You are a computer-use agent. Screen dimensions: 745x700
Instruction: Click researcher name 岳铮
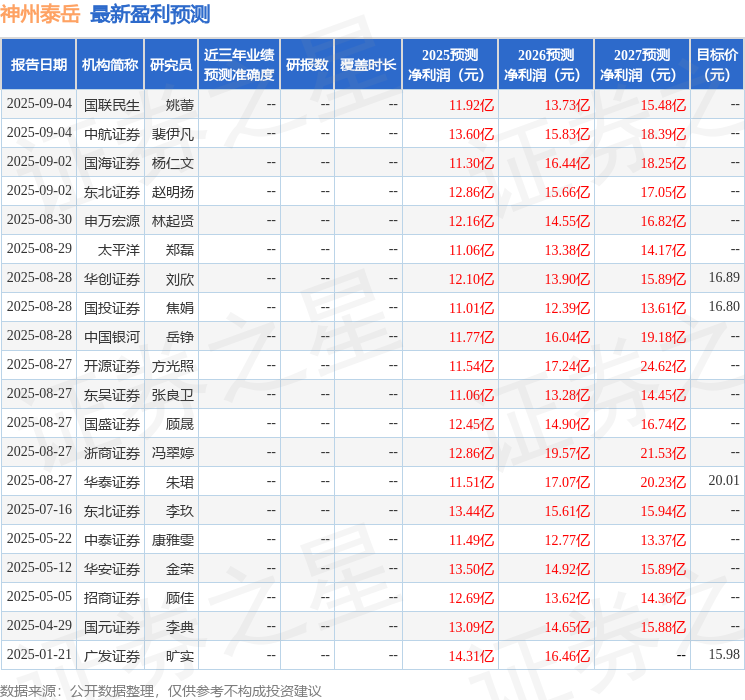click(180, 337)
